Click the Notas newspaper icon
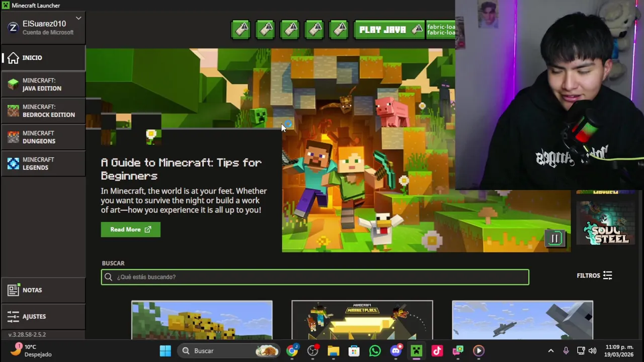This screenshot has height=362, width=644. coord(13,290)
